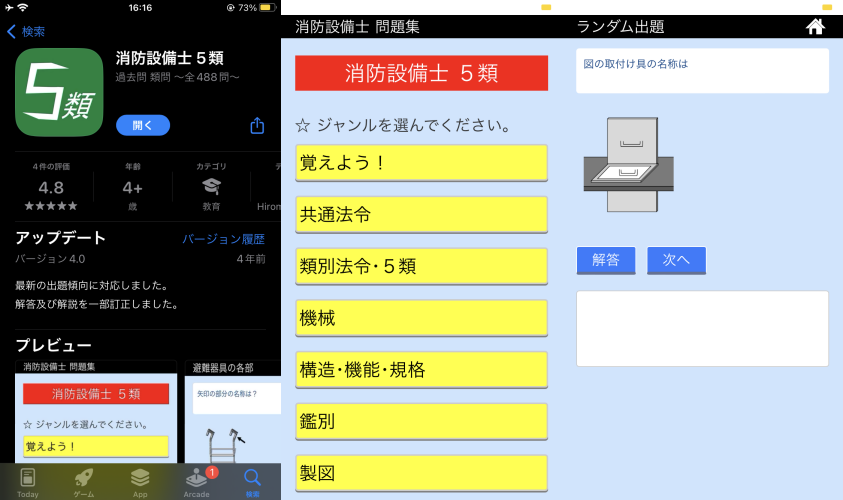Select the 機械 genre button

click(421, 318)
